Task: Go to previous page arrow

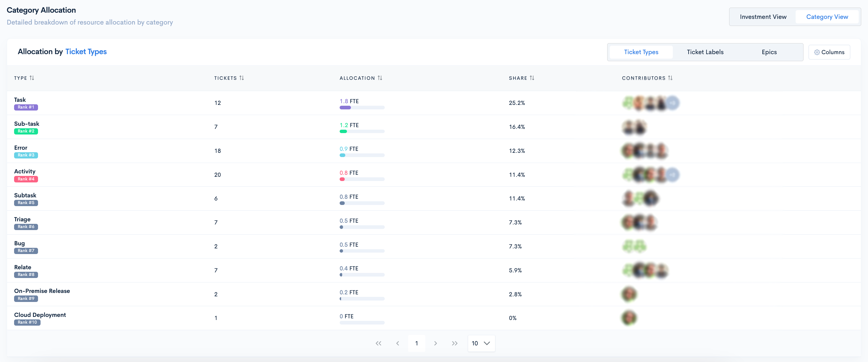Action: click(x=398, y=343)
